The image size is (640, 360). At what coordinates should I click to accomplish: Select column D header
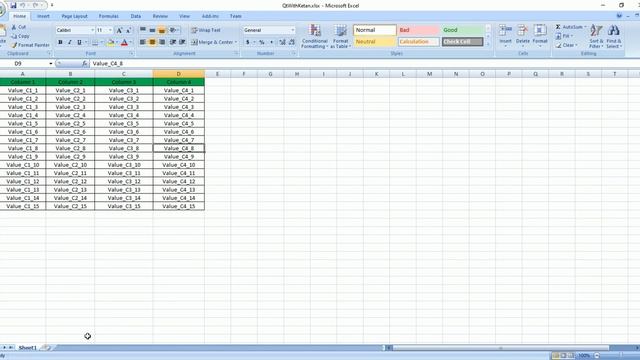coord(178,74)
